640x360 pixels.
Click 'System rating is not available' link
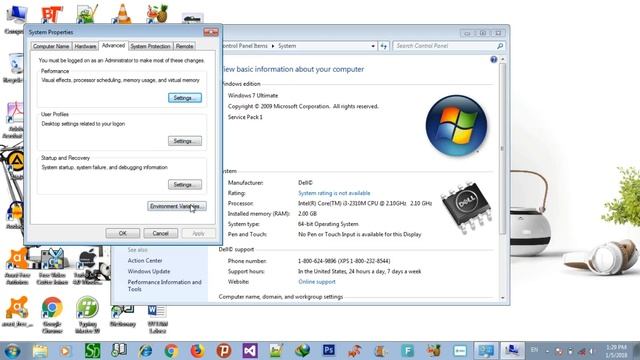click(x=334, y=193)
